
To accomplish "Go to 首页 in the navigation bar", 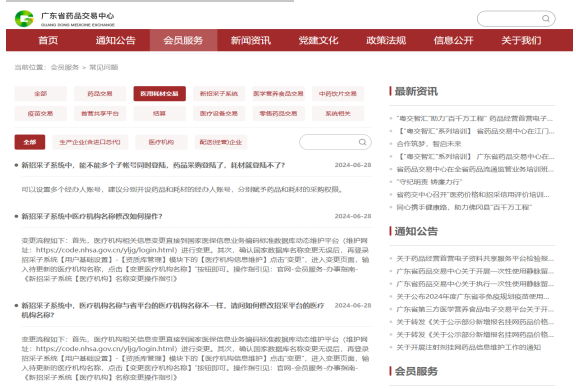I will [x=48, y=40].
